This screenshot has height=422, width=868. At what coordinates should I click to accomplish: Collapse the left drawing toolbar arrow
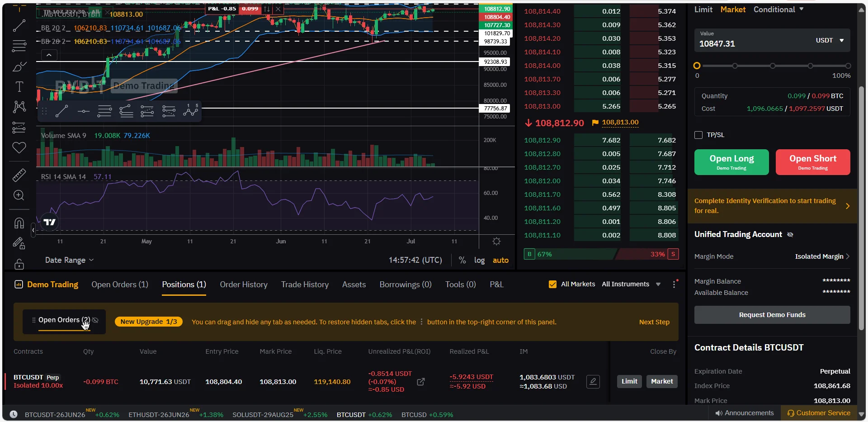tap(33, 230)
